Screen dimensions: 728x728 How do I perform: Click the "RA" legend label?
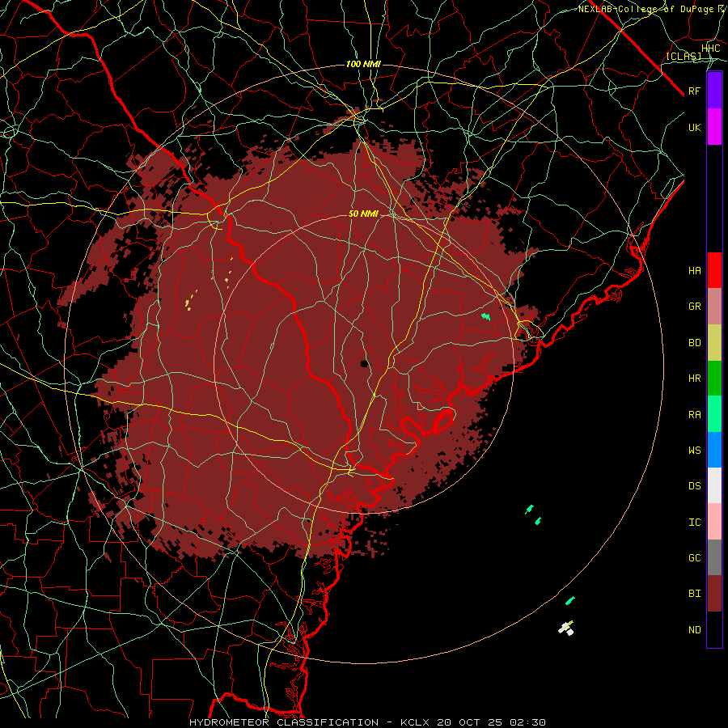click(694, 415)
